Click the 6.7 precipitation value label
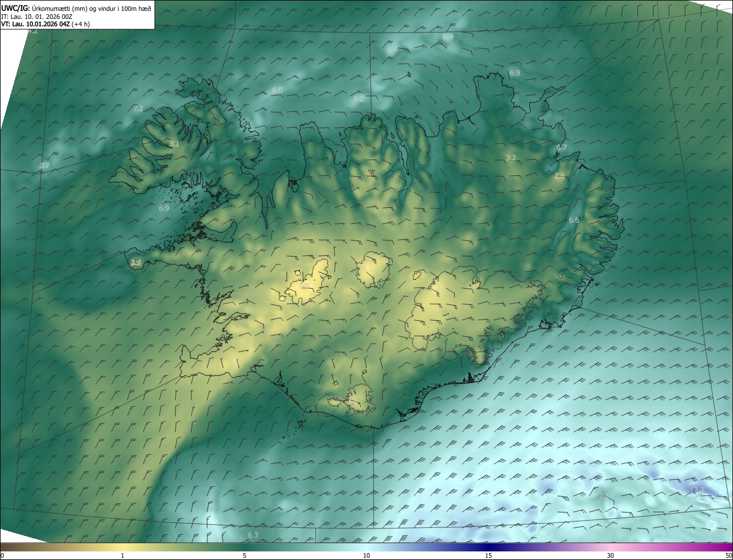The image size is (733, 560). pos(562,148)
